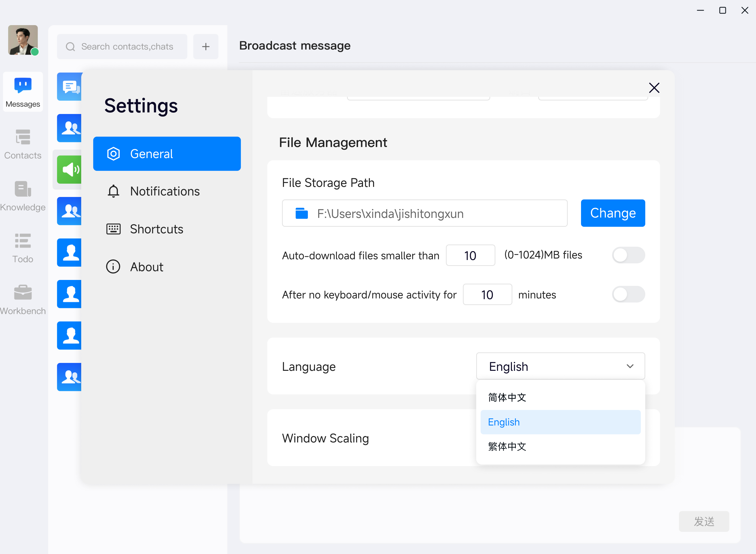Click Change file storage path button
756x554 pixels.
pyautogui.click(x=613, y=213)
